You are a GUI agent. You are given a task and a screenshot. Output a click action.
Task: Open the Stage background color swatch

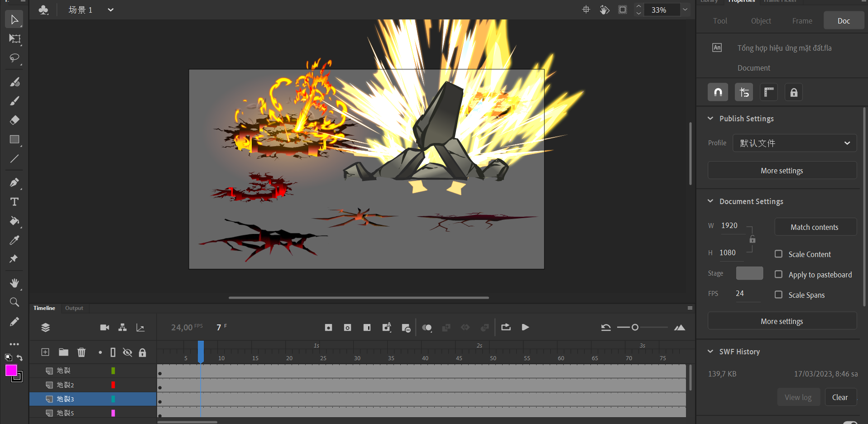pos(749,273)
